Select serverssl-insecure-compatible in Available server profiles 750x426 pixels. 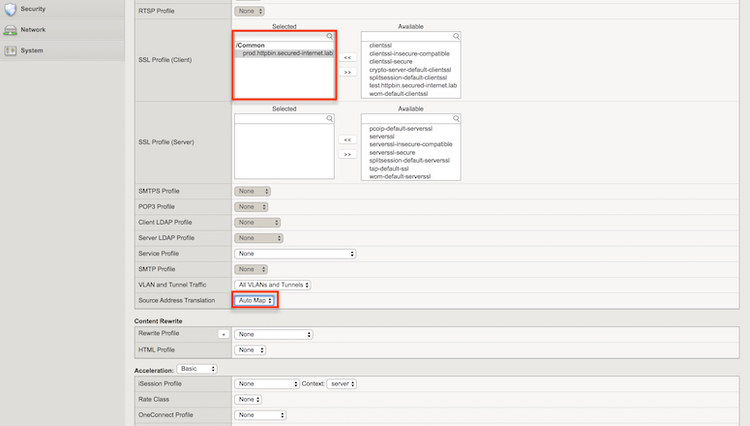pos(410,144)
